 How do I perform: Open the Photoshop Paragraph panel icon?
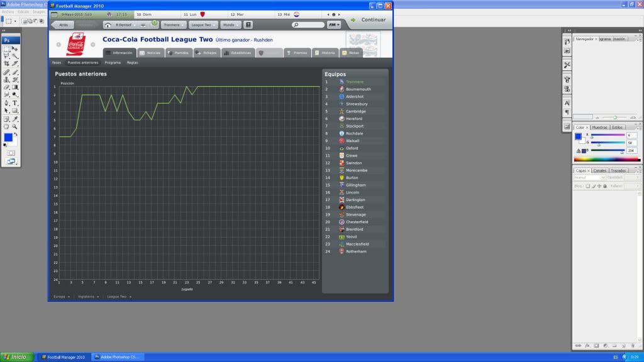click(x=567, y=112)
